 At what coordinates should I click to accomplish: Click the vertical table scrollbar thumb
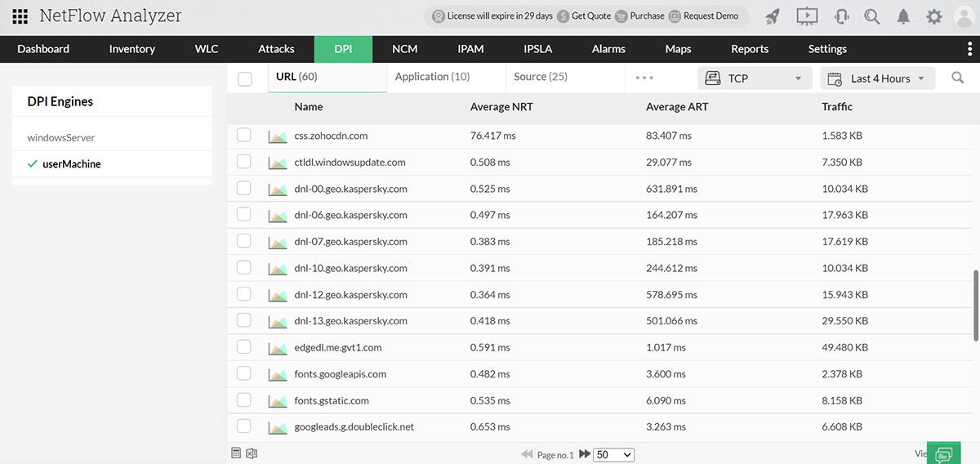[976, 305]
